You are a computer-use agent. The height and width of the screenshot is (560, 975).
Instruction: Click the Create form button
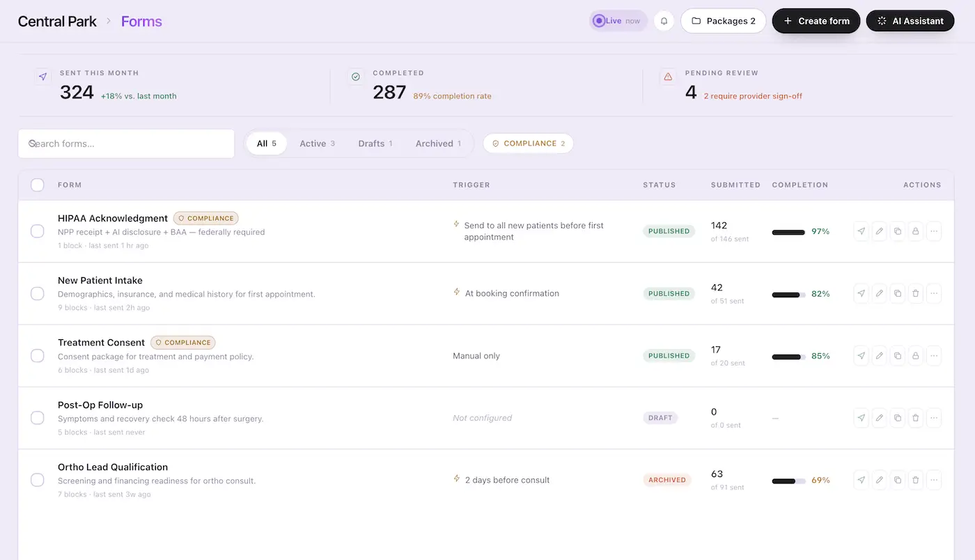click(816, 21)
